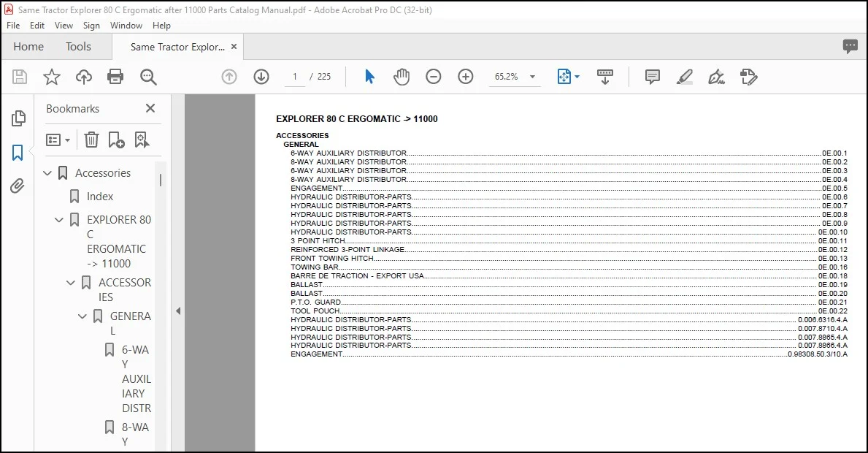This screenshot has height=453, width=868.
Task: Open the bookmarks options list dropdown
Action: click(x=58, y=140)
